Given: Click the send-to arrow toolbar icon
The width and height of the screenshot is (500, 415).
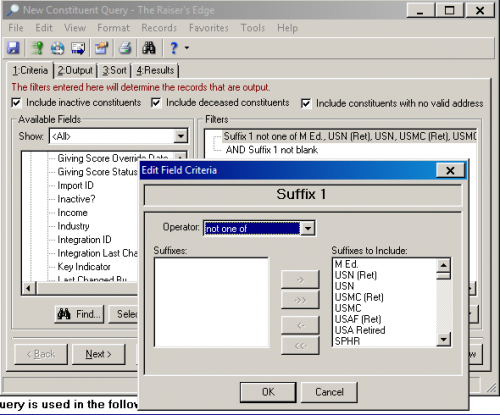Looking at the screenshot, I should click(x=78, y=48).
